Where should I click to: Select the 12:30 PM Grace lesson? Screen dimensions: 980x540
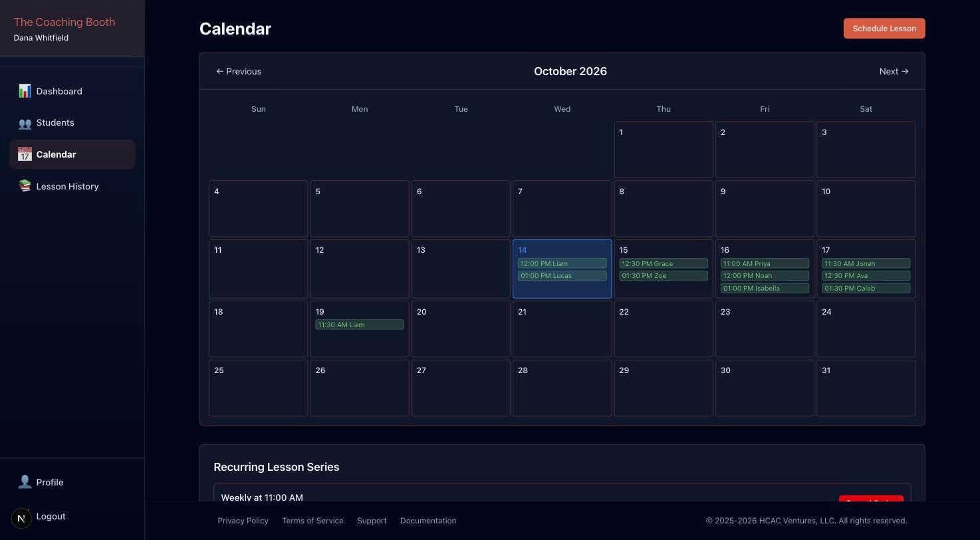click(x=664, y=263)
